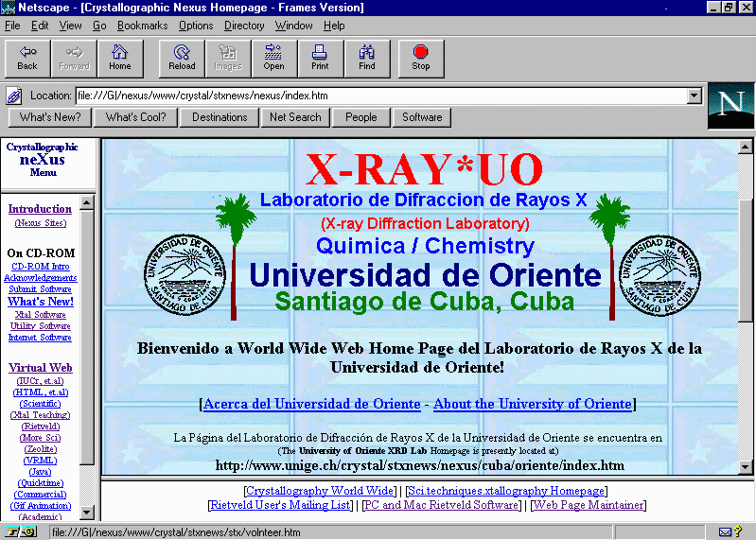Click the What's New? directory button

(50, 117)
